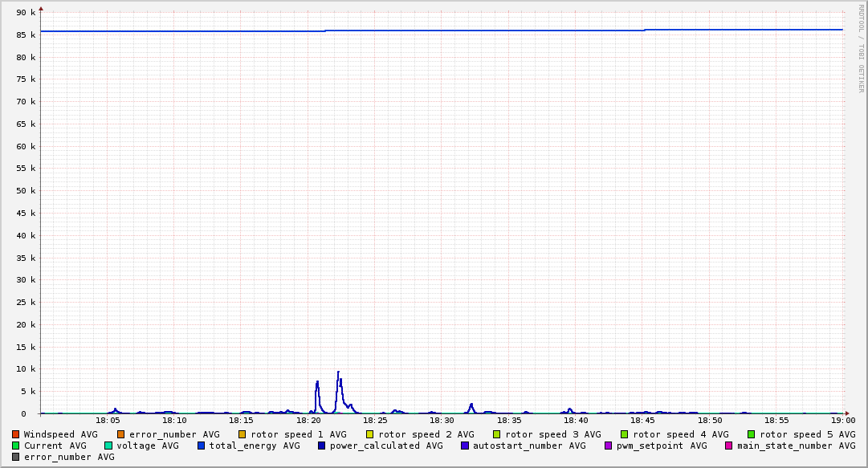868x468 pixels.
Task: Select the rotor speed 2 AVG legend label
Action: (426, 434)
